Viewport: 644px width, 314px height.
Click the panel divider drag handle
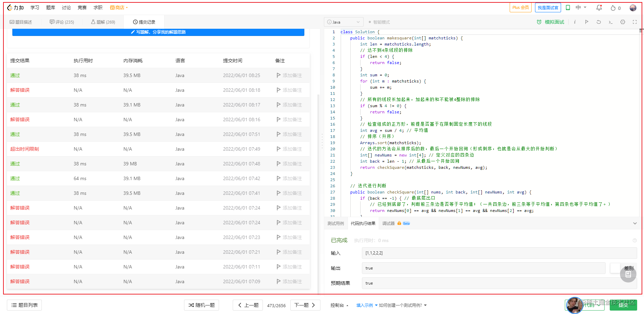point(322,141)
